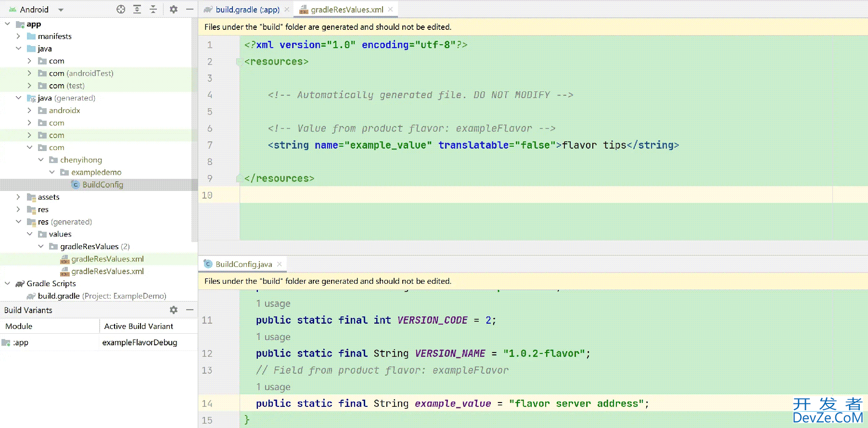This screenshot has height=428, width=868.
Task: Hide the project panel with minimize icon
Action: [x=190, y=9]
